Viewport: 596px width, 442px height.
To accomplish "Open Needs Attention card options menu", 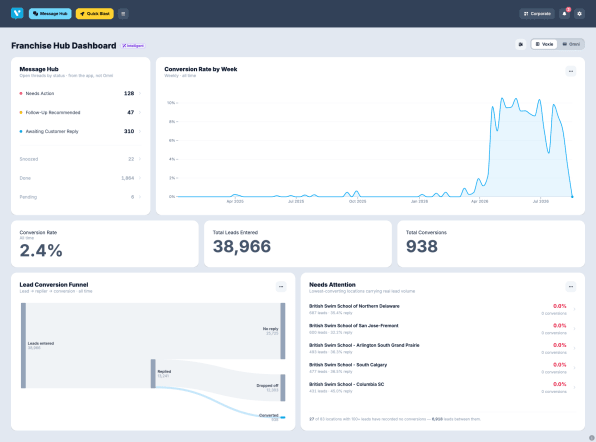I will (571, 287).
